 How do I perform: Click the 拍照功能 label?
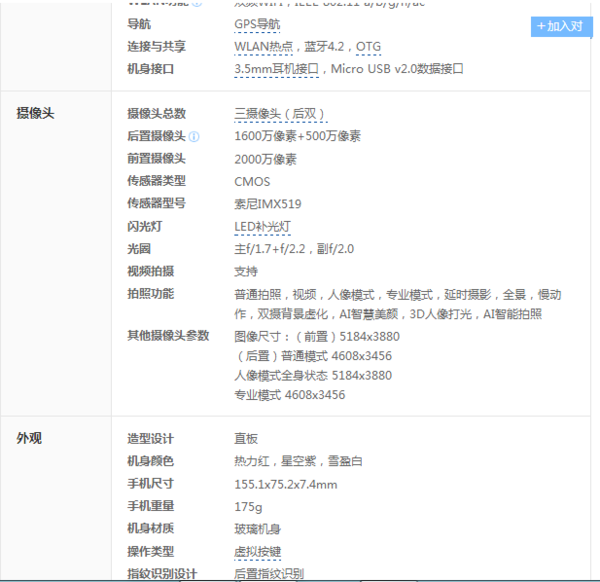pyautogui.click(x=151, y=294)
